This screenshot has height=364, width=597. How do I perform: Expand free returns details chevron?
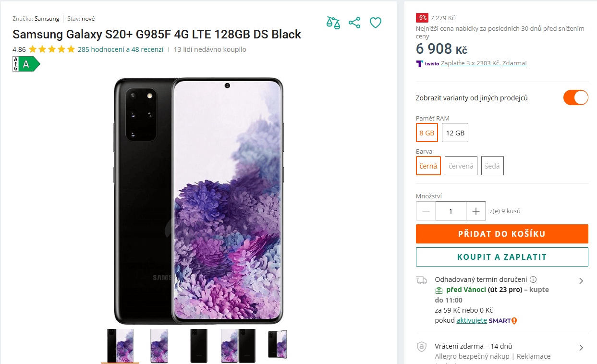tap(581, 348)
